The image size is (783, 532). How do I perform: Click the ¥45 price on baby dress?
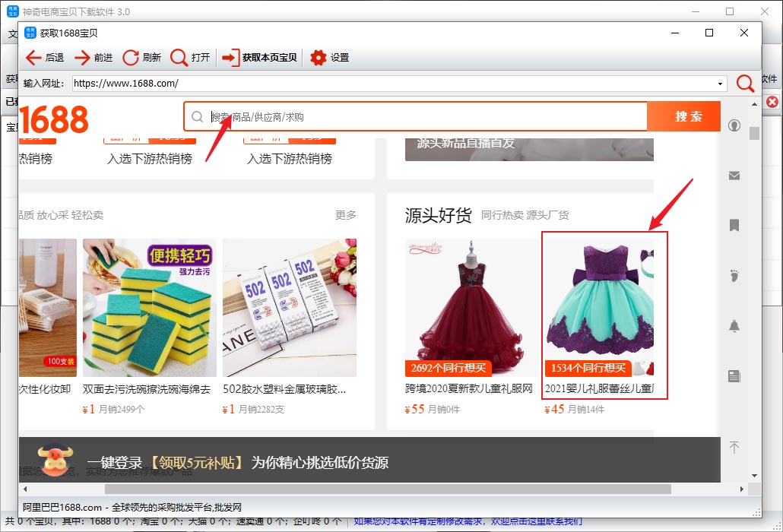coord(554,409)
